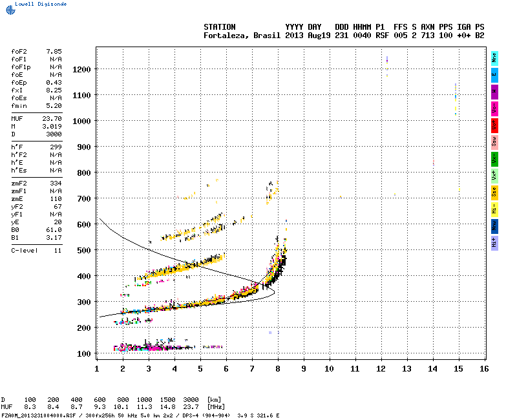517x420 pixels.
Task: Click the MUF table value 11.3
Action: pos(144,407)
